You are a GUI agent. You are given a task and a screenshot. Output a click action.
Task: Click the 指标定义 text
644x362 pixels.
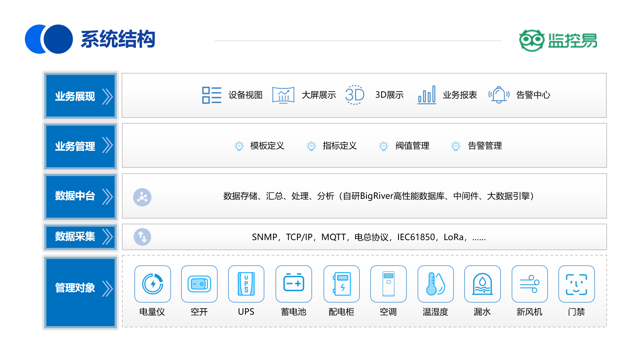coord(340,146)
